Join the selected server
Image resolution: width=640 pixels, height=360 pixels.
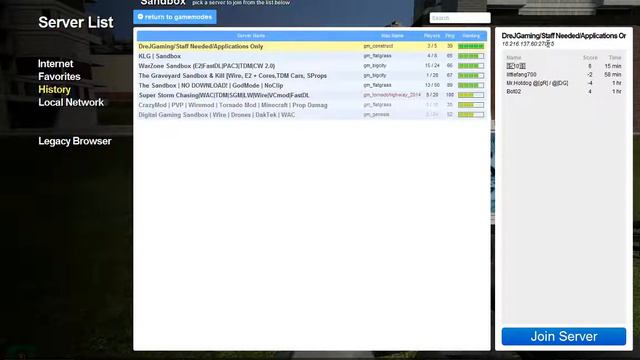click(x=564, y=336)
